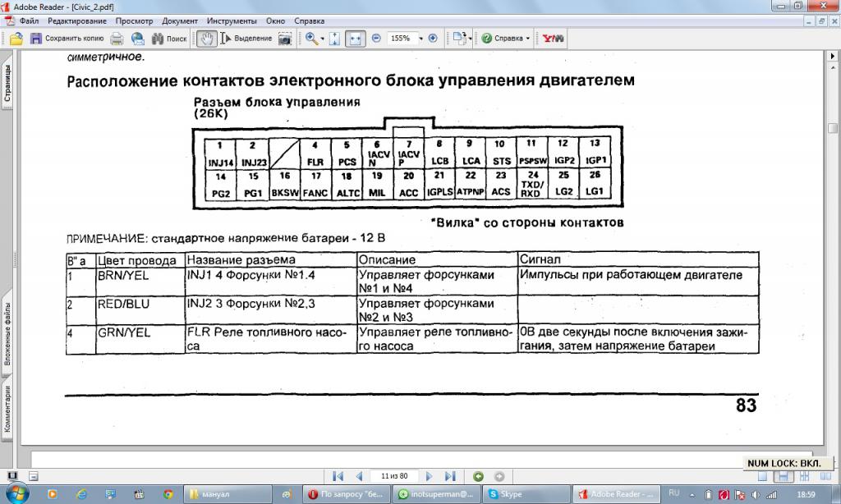This screenshot has height=504, width=841.
Task: Set actual page size view
Action: (x=334, y=39)
